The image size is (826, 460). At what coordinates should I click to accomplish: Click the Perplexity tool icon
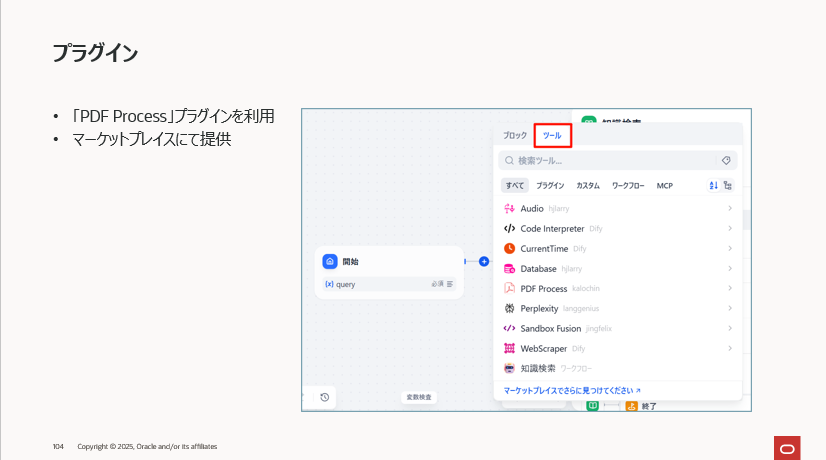[x=509, y=308]
